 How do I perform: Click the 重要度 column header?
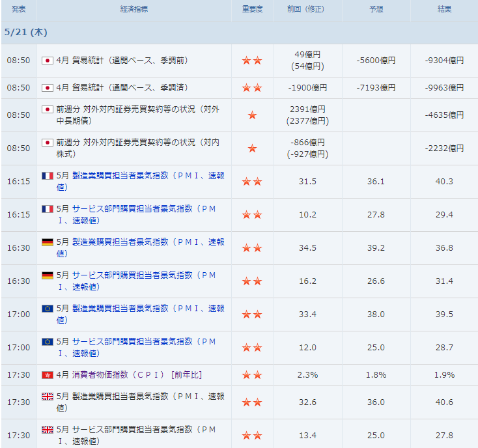coord(253,9)
